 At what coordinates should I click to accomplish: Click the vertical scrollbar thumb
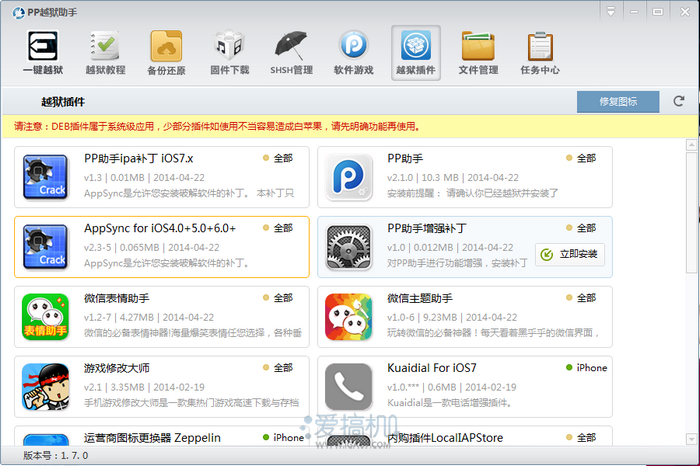(x=691, y=212)
